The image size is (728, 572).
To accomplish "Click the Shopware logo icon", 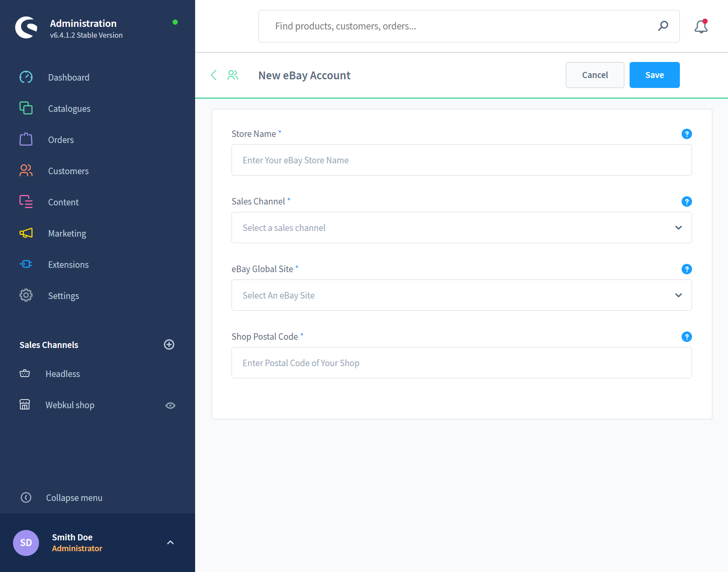I will pyautogui.click(x=26, y=28).
